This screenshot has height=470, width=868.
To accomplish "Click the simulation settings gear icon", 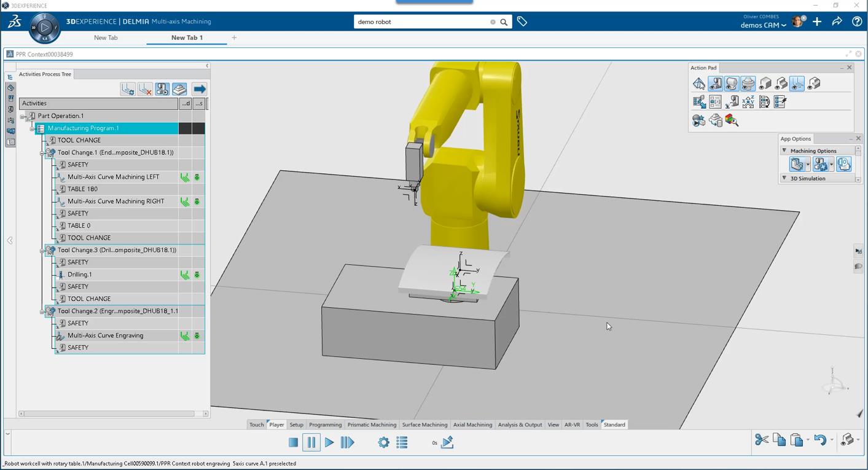I will tap(384, 442).
